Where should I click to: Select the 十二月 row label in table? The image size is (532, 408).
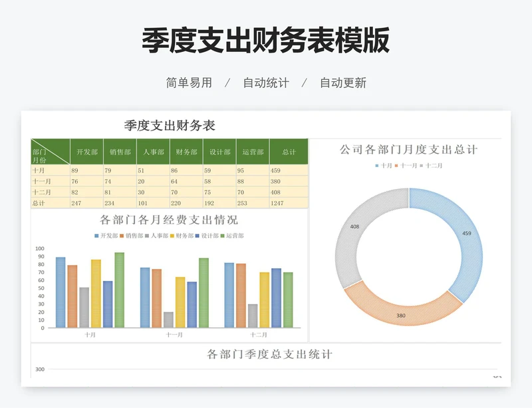[x=51, y=192]
